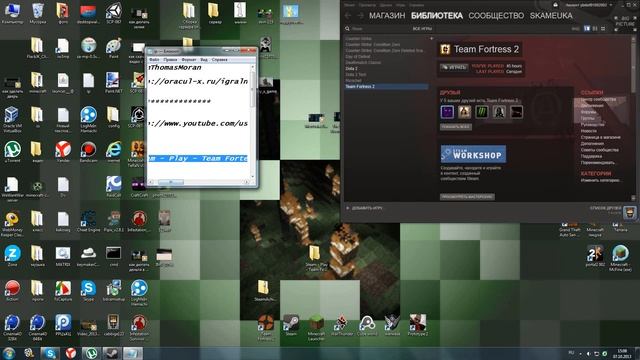The height and width of the screenshot is (360, 640).
Task: Click the highlighted Play - Team Fortress line in Notepad
Action: point(198,158)
